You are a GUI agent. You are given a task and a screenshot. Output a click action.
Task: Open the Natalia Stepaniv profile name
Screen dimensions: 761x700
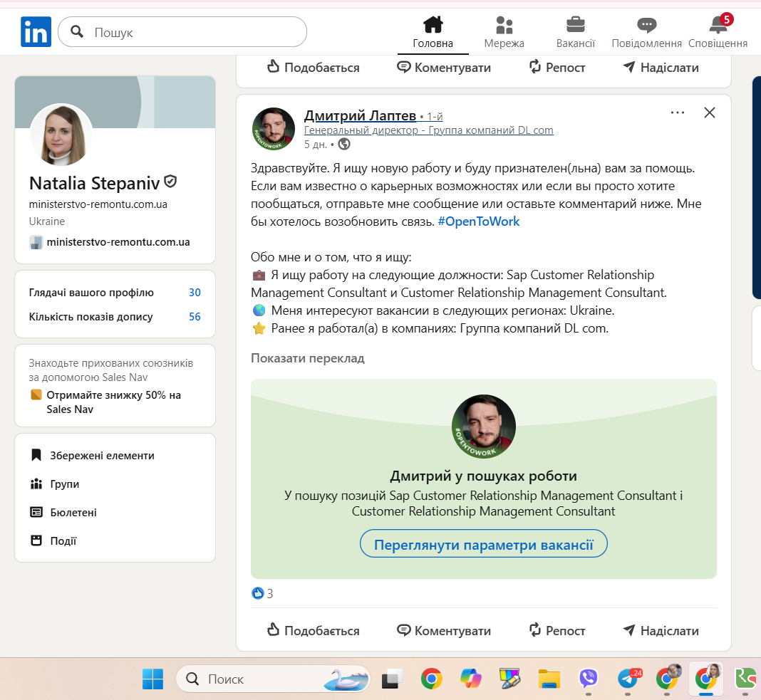point(95,184)
